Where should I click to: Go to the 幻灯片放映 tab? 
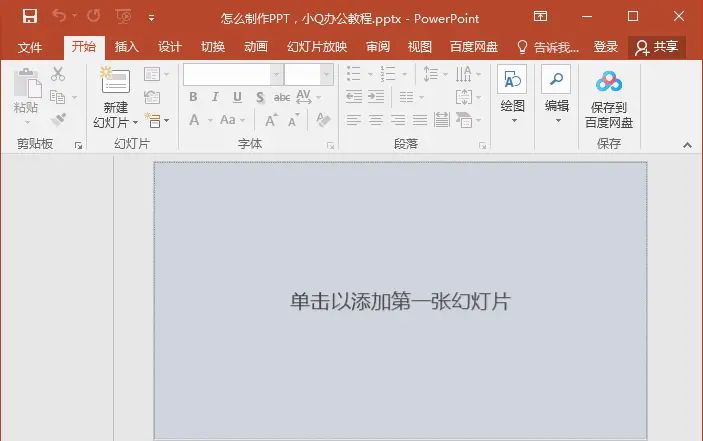(x=317, y=47)
